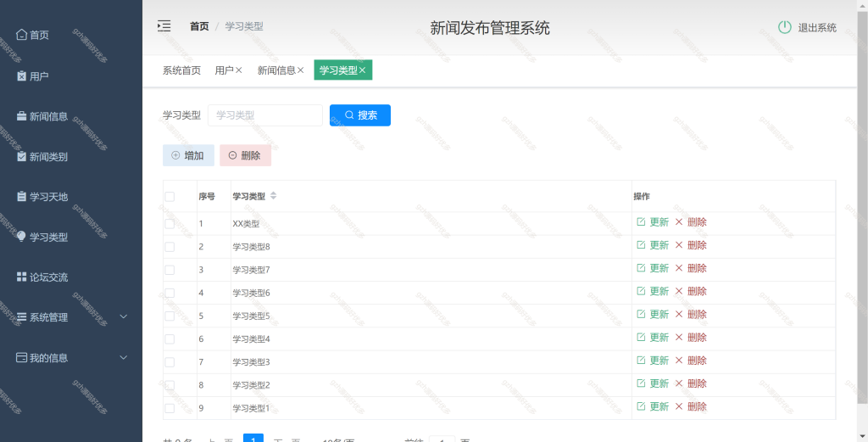Click the blue 搜索 search button

(359, 115)
